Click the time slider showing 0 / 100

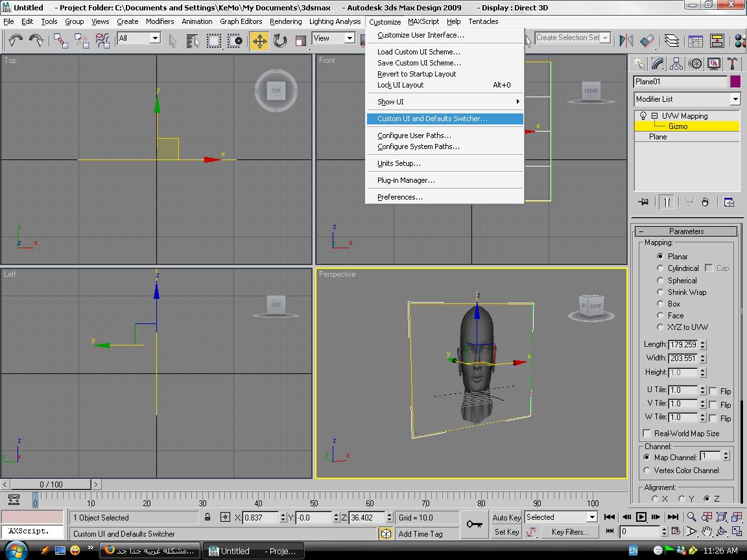coord(51,484)
